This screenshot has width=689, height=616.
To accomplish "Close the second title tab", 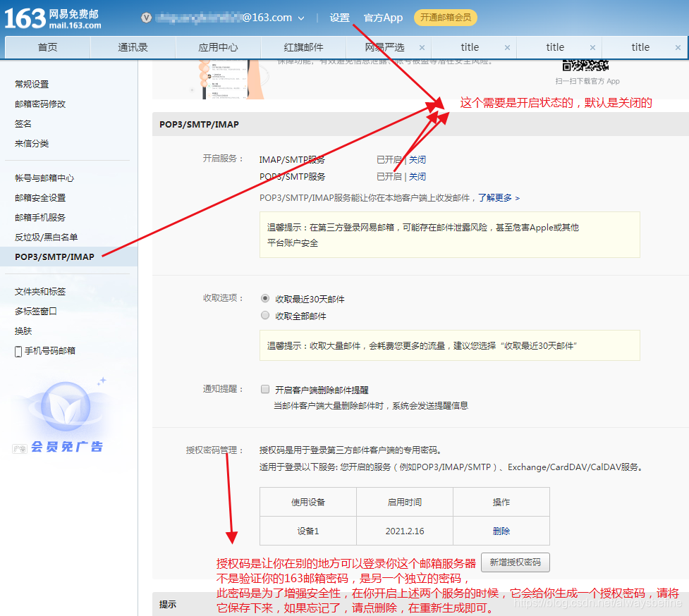I will tap(592, 47).
